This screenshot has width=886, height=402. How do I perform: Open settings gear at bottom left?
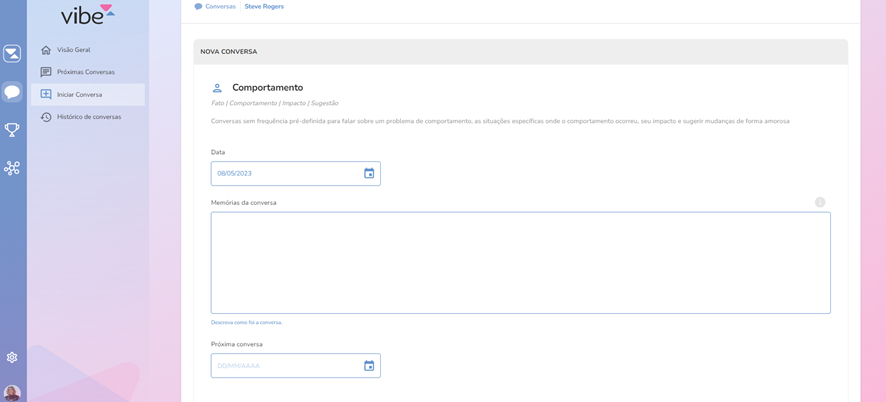(12, 357)
